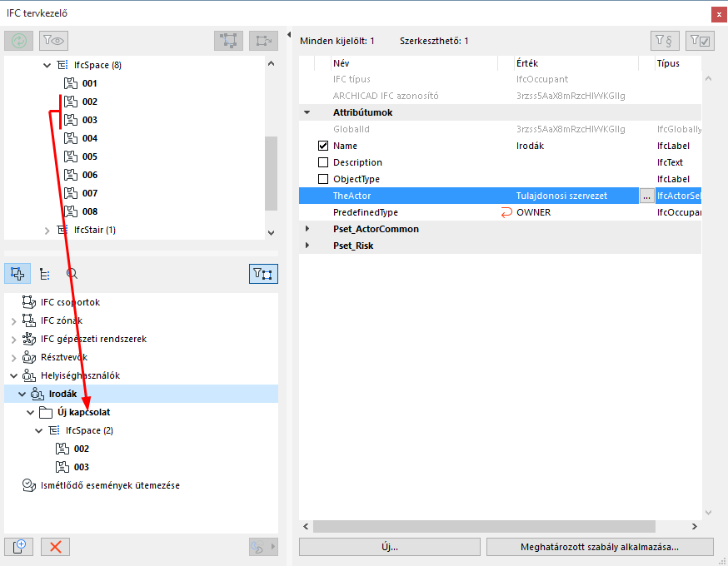Collapse the IfcSpace (8) tree node
Image resolution: width=728 pixels, height=566 pixels.
tap(47, 66)
